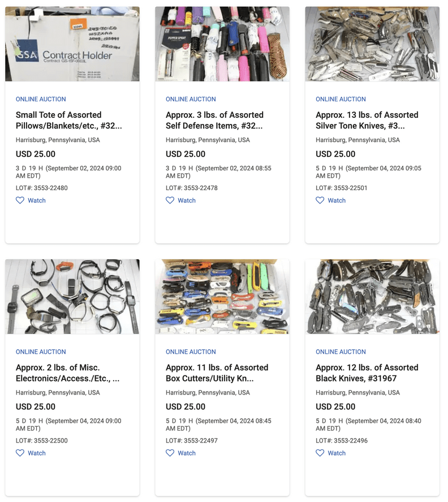Open Approx. 13 lbs. Silver Tone Knives title
The height and width of the screenshot is (502, 448).
coord(367,121)
